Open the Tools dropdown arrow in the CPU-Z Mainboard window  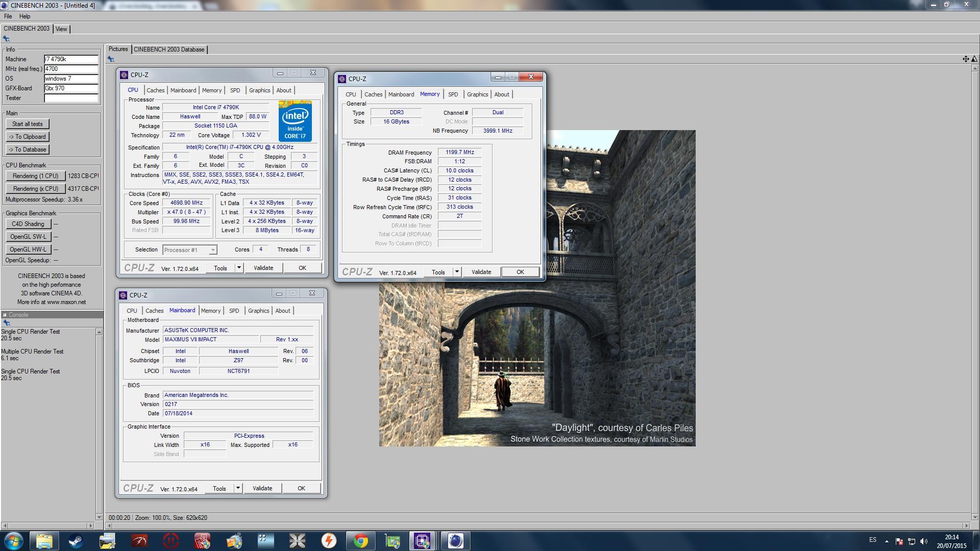[238, 488]
